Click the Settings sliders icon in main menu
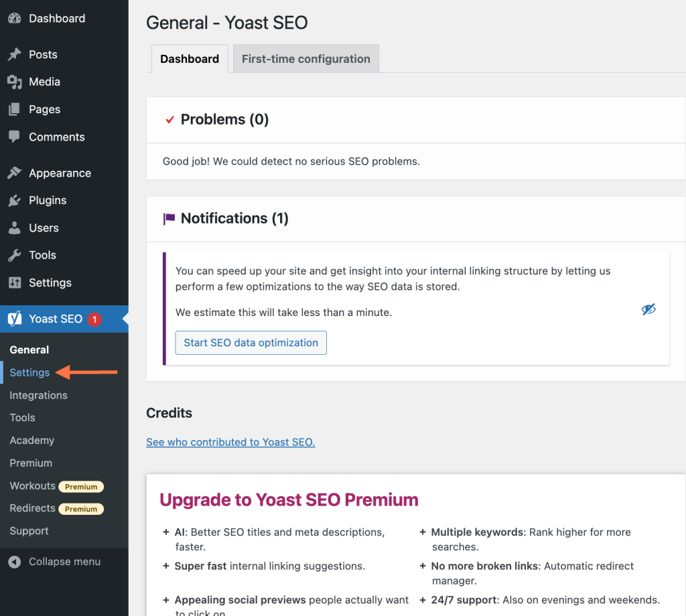This screenshot has height=616, width=686. coord(15,283)
